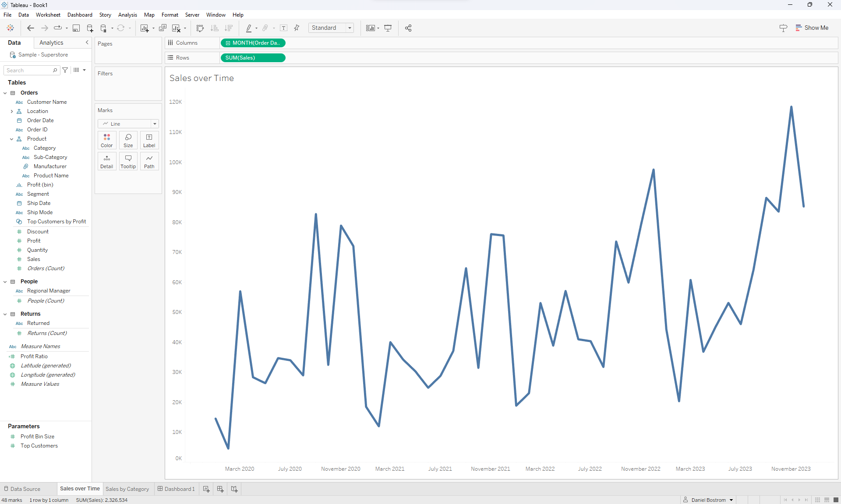The width and height of the screenshot is (841, 504).
Task: Open the Analysis menu
Action: (127, 15)
